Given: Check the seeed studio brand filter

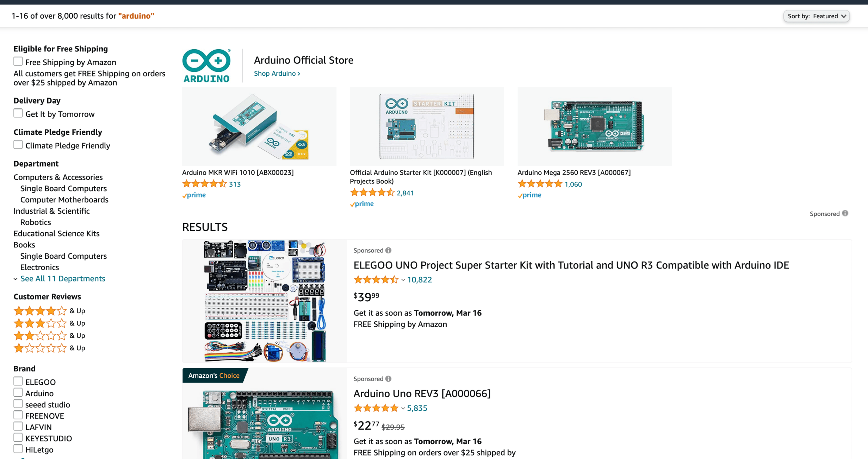Looking at the screenshot, I should 18,404.
